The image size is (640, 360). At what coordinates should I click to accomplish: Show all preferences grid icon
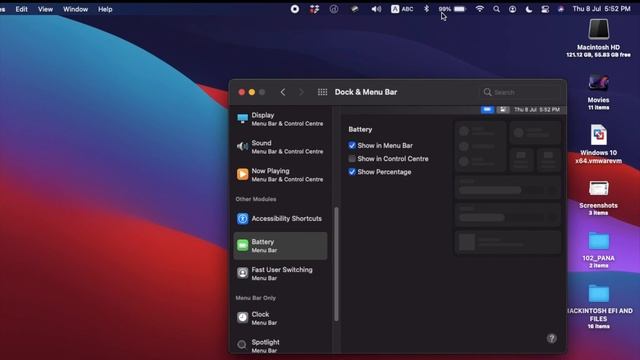coord(322,92)
